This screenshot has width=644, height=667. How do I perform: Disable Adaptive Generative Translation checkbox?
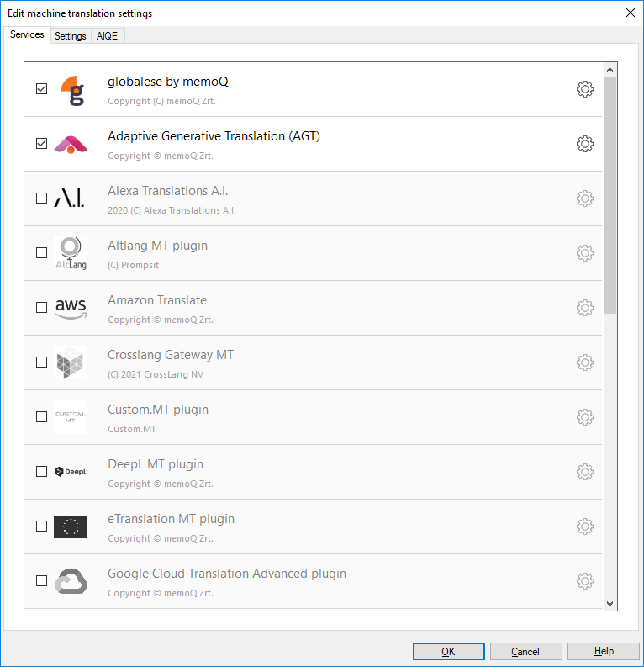[42, 144]
